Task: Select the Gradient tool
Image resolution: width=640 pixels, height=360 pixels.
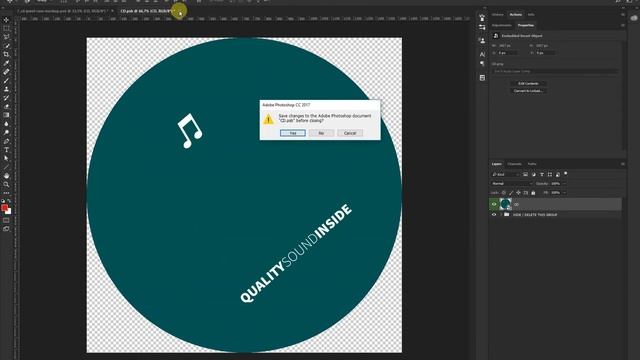Action: point(6,115)
